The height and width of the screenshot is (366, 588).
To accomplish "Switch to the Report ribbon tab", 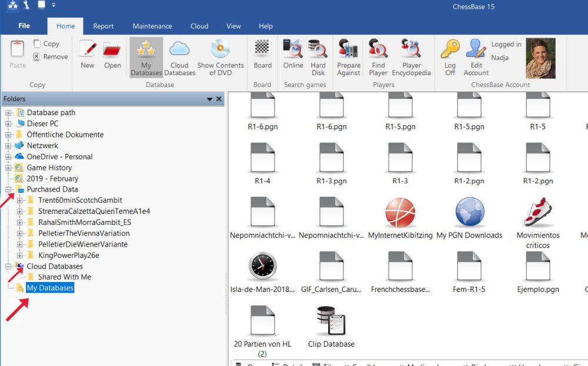I will (x=103, y=26).
